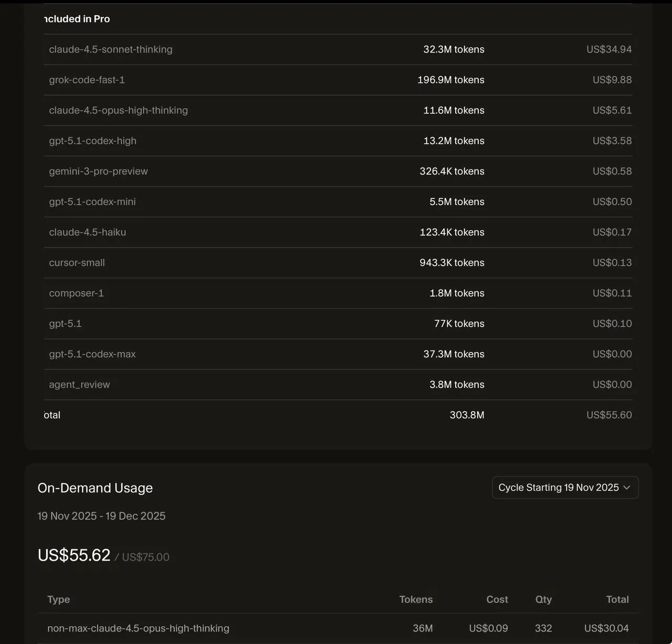
Task: Sort by the Tokens column header
Action: 416,599
